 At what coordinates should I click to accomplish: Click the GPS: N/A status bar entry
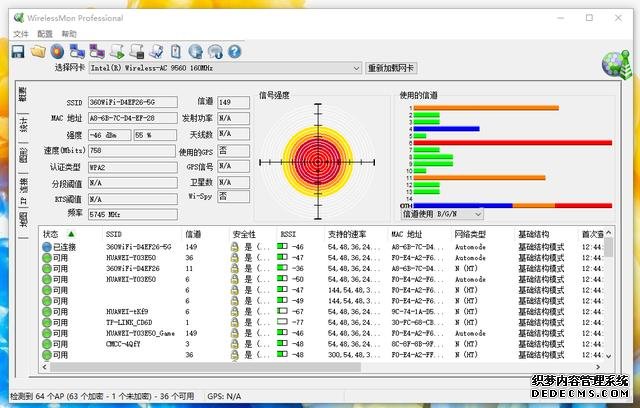[x=224, y=396]
